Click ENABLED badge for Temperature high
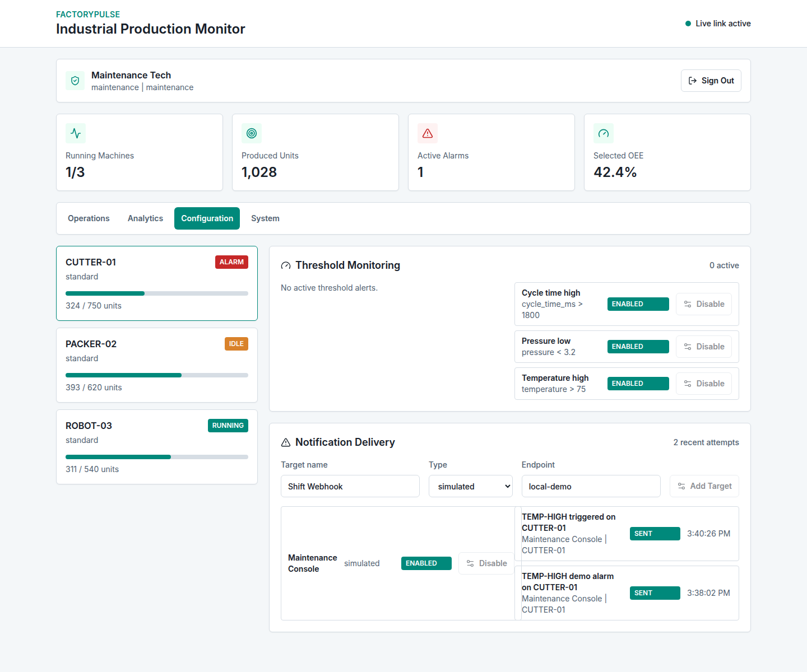807x672 pixels. point(638,384)
